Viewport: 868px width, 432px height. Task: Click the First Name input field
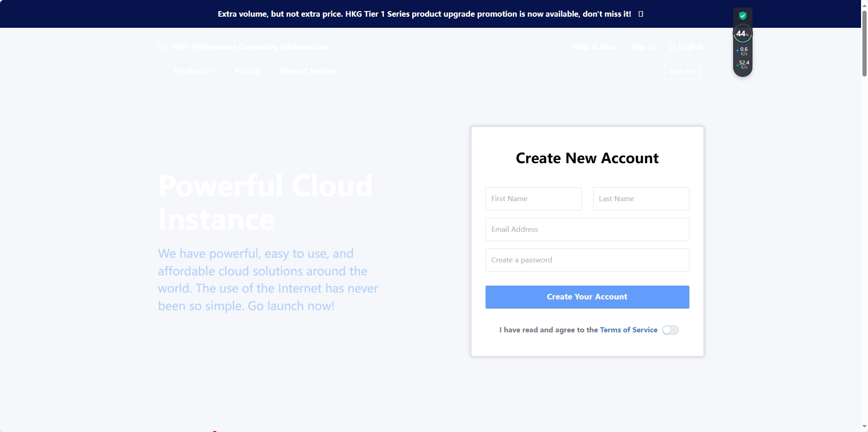click(533, 199)
